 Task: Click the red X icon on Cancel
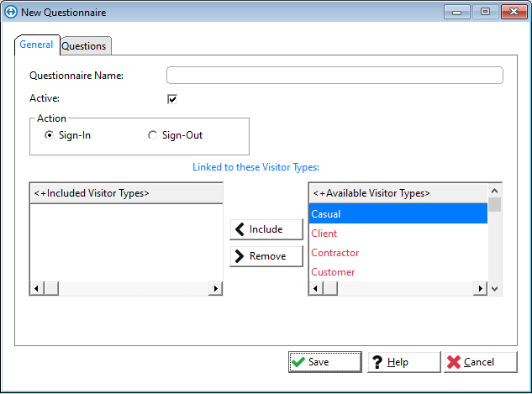click(454, 362)
